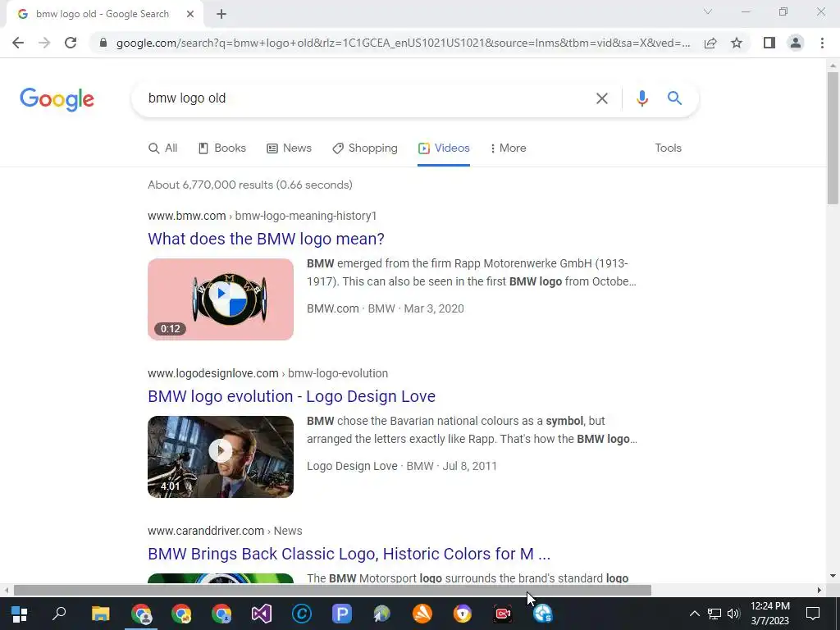This screenshot has width=840, height=630.
Task: Open the Windows Start menu
Action: point(20,614)
